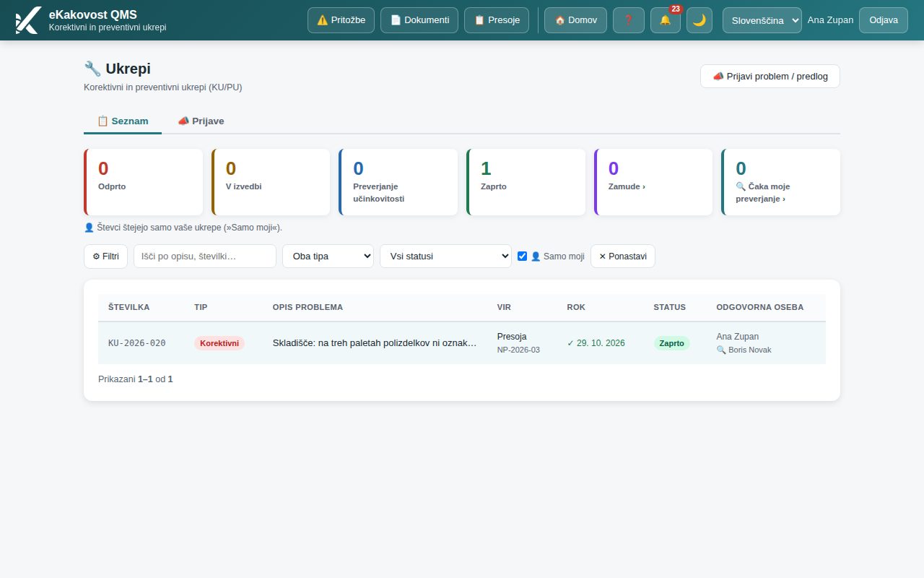
Task: Sort by the Številka column header
Action: (129, 307)
